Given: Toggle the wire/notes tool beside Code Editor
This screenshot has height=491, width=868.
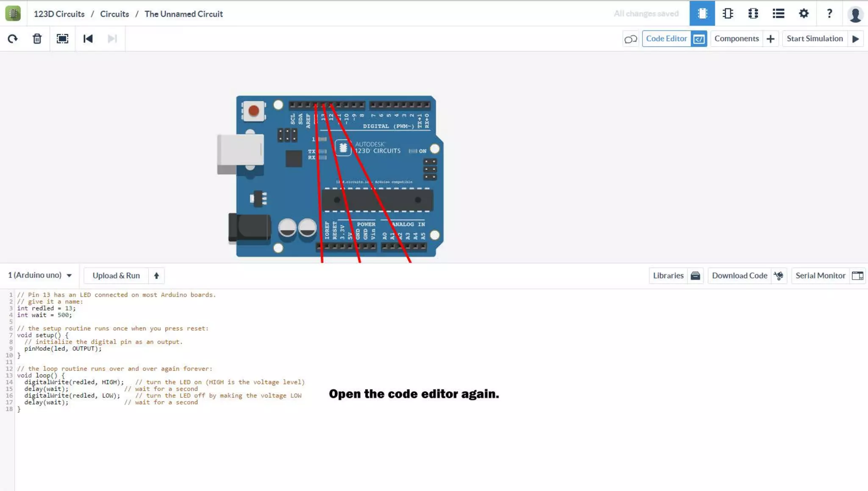Looking at the screenshot, I should point(631,39).
